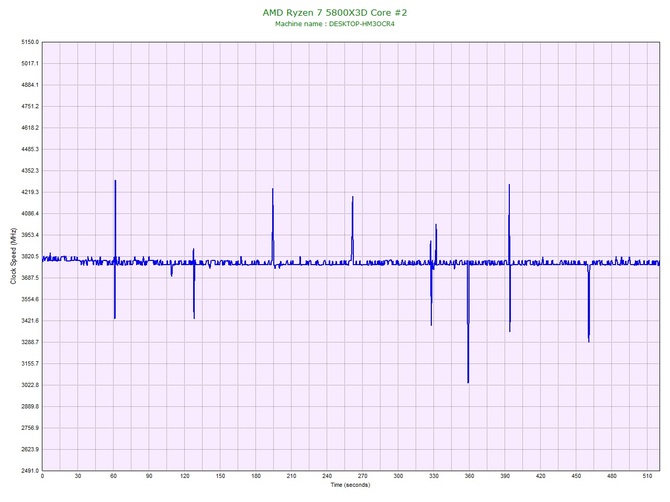The height and width of the screenshot is (502, 670).
Task: Click the x-axis tick label 360
Action: [470, 476]
